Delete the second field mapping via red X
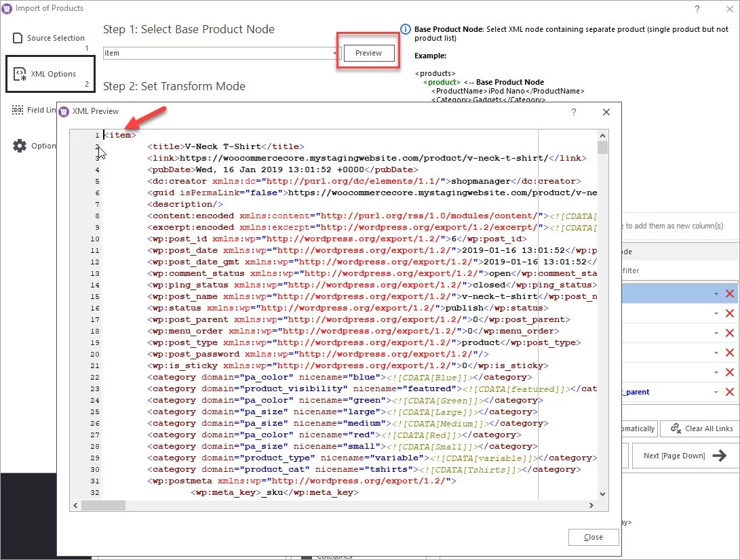This screenshot has width=740, height=560. pos(731,313)
